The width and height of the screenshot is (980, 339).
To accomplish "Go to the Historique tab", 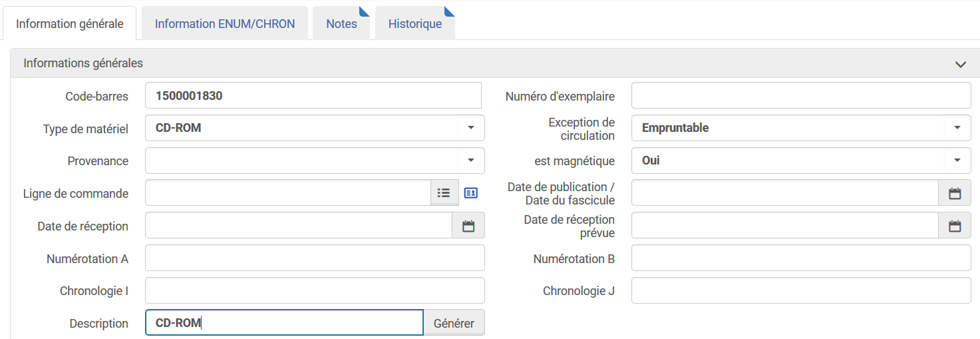I will click(414, 24).
